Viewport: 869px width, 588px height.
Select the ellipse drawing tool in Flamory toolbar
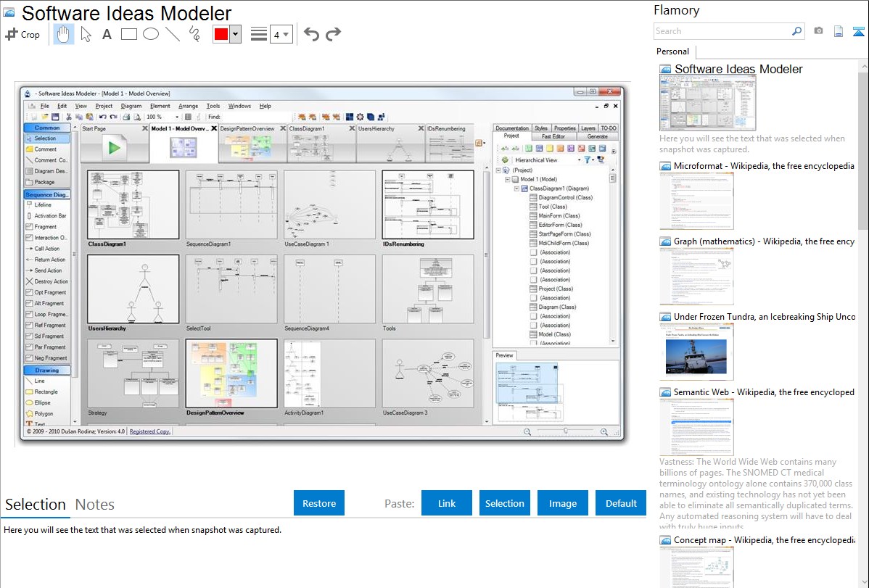pos(151,34)
